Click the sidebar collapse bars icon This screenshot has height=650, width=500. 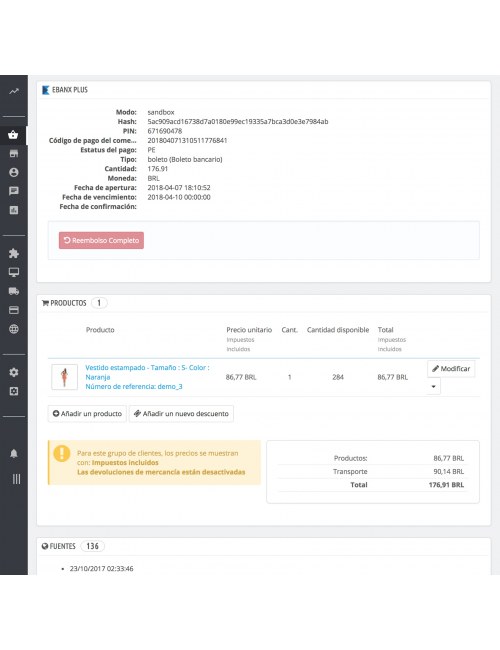[x=16, y=479]
